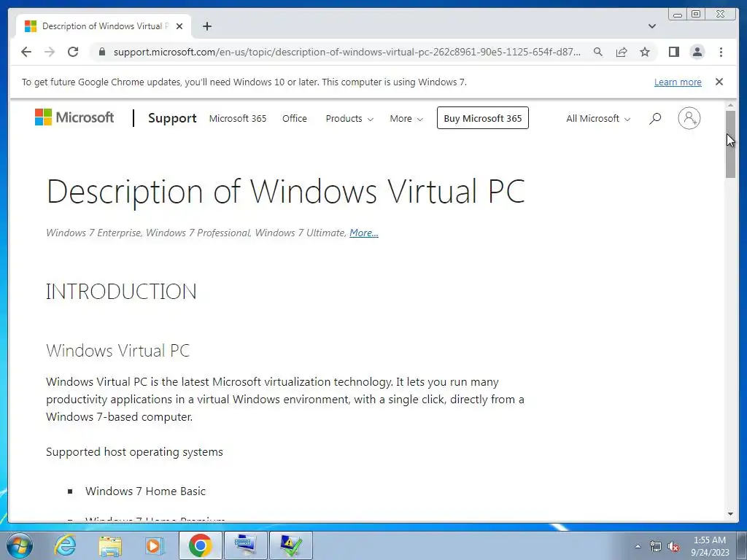The height and width of the screenshot is (560, 747).
Task: Open a new tab with the plus button
Action: [x=206, y=26]
